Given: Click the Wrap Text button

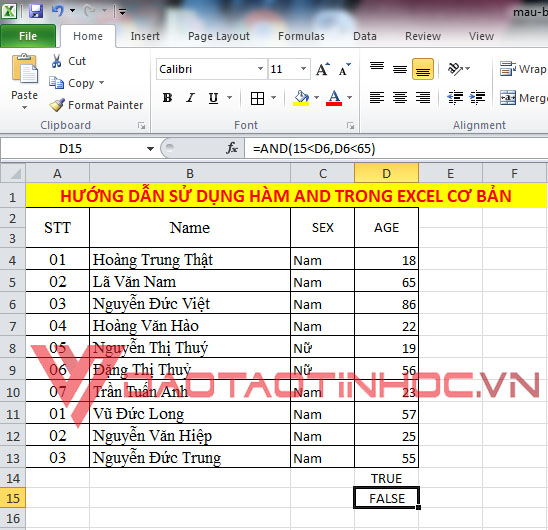Looking at the screenshot, I should click(x=523, y=69).
